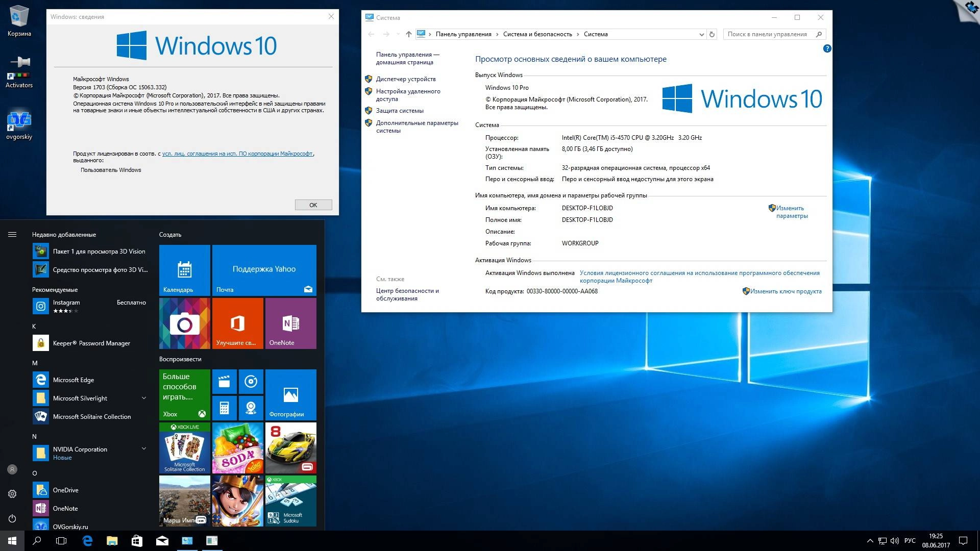Open the Фотографии tile in Start menu
The image size is (980, 551).
coord(290,394)
